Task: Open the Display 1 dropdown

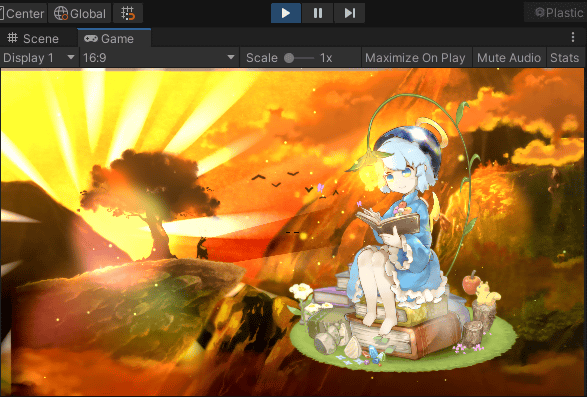Action: tap(39, 58)
